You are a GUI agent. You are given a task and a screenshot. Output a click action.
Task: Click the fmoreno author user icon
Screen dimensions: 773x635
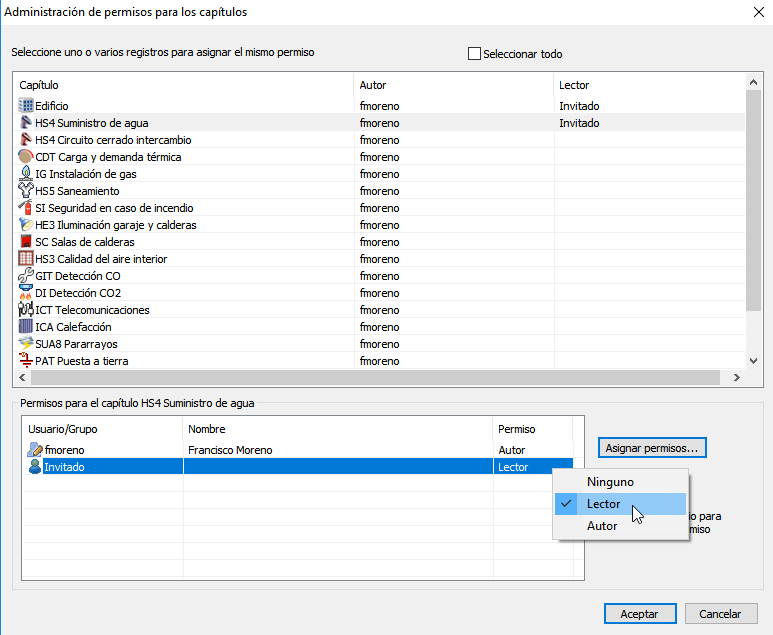35,450
